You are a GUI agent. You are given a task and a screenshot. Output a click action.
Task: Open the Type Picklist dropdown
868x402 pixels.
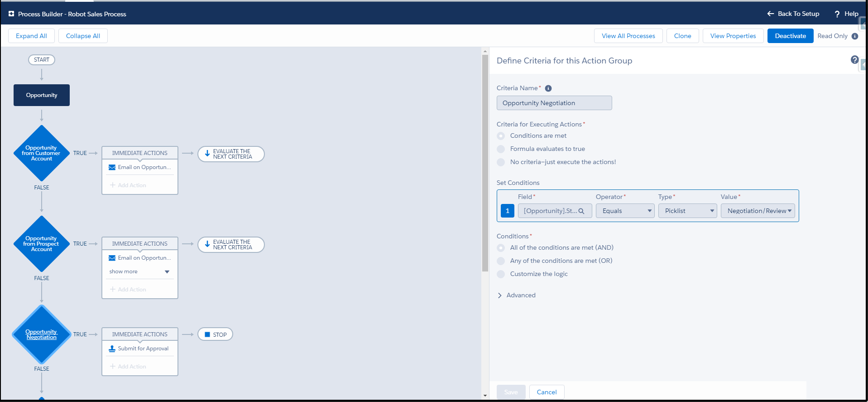(x=688, y=211)
